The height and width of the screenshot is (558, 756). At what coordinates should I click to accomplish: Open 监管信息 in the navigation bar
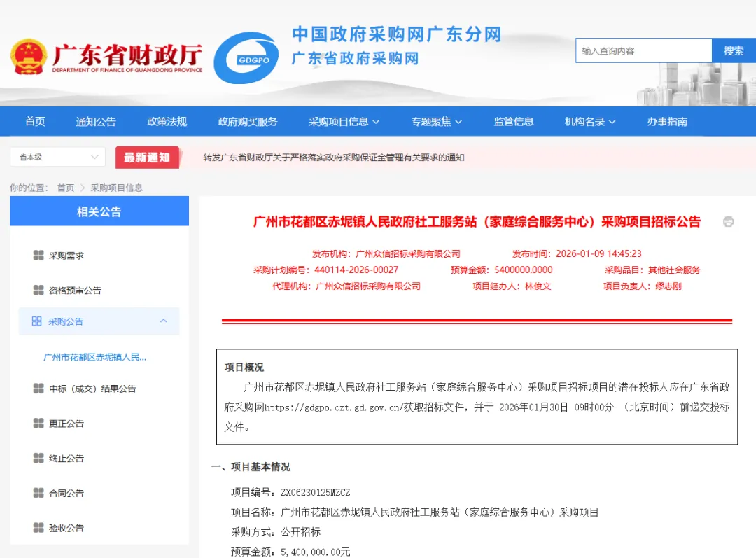point(514,122)
